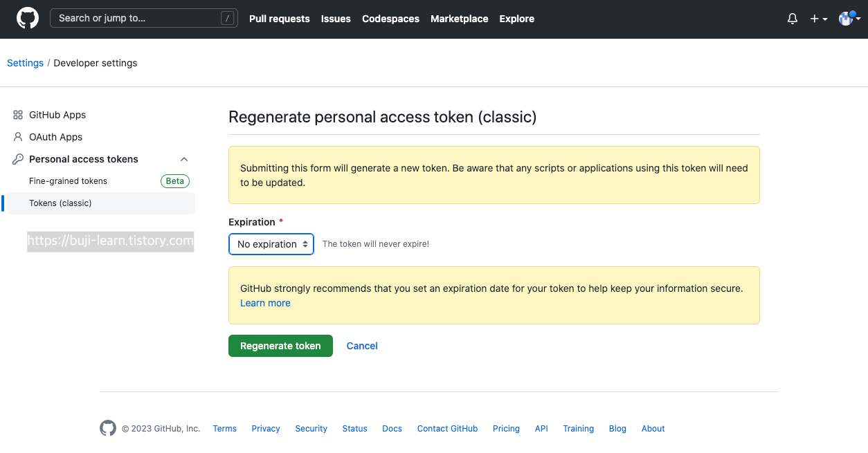Open the About footer link
The width and height of the screenshot is (868, 453).
click(653, 429)
